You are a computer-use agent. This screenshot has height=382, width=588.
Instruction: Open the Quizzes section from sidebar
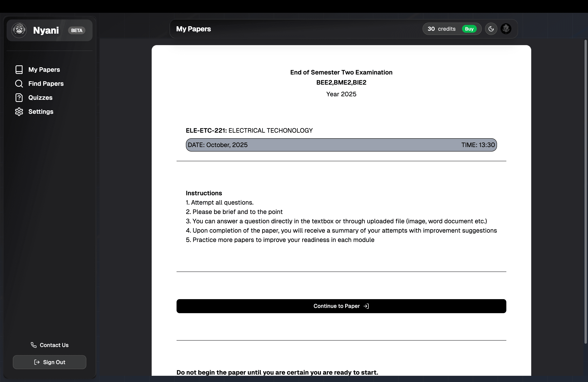coord(40,98)
